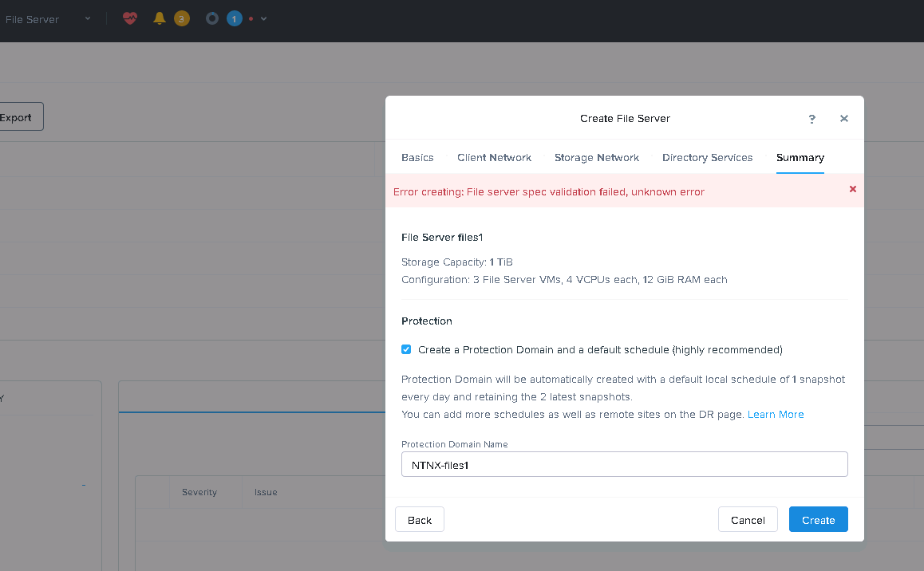The height and width of the screenshot is (571, 924).
Task: Switch to the Client Network tab
Action: [495, 157]
